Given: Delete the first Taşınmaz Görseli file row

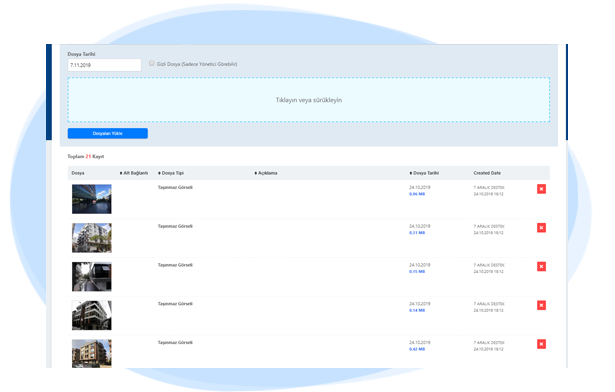Looking at the screenshot, I should [541, 189].
